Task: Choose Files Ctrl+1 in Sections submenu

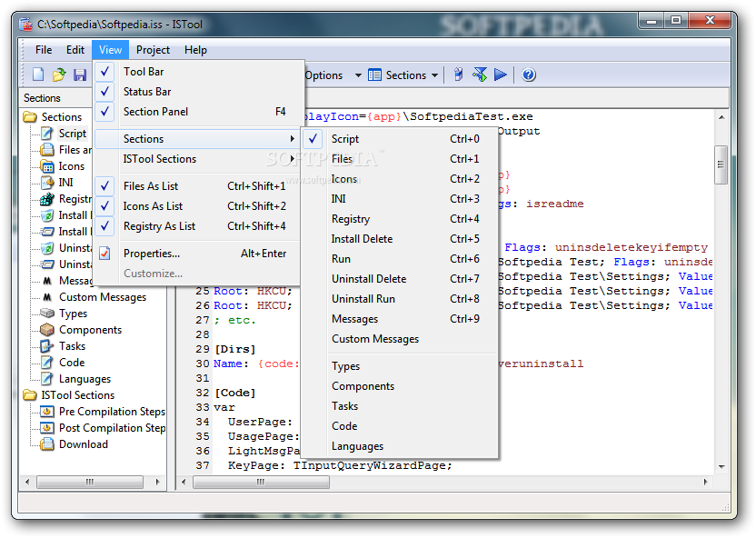Action: point(400,159)
